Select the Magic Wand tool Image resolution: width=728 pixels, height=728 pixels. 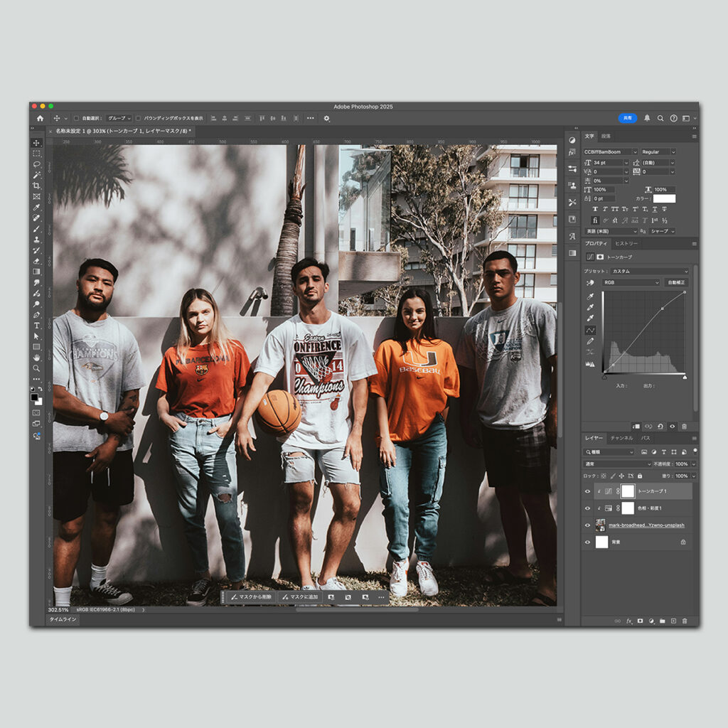pos(36,175)
